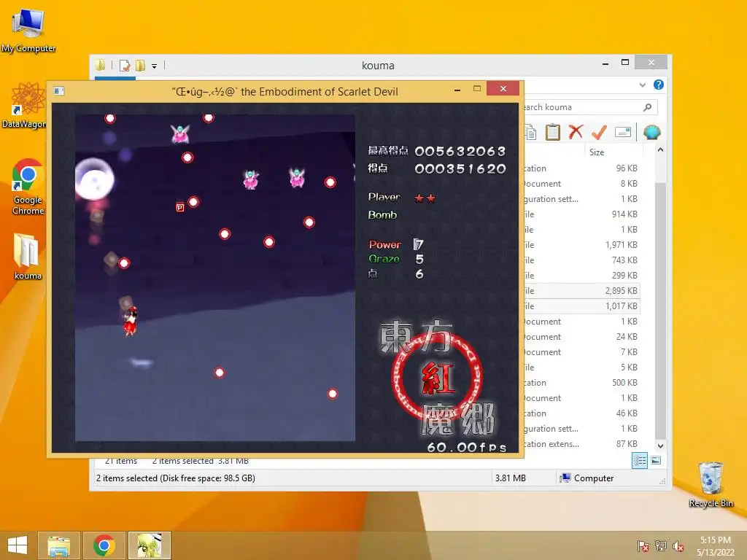The width and height of the screenshot is (747, 560).
Task: Click the Paste clipboard icon
Action: (553, 132)
